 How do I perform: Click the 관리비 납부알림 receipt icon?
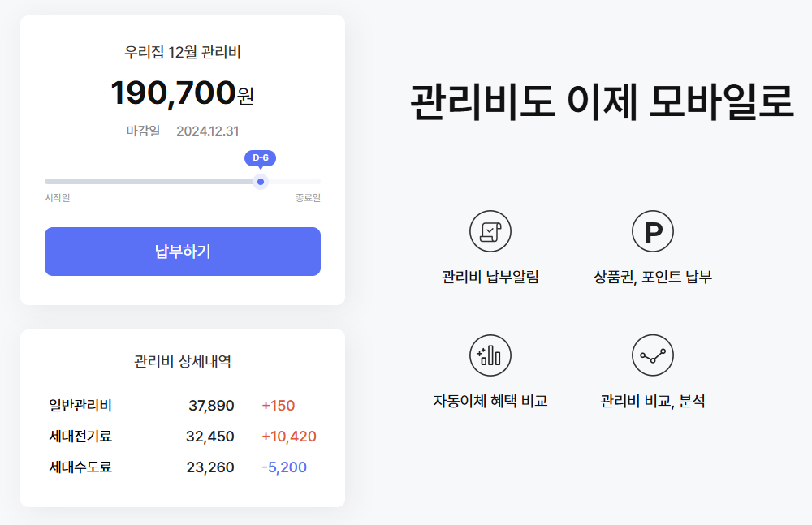click(490, 231)
